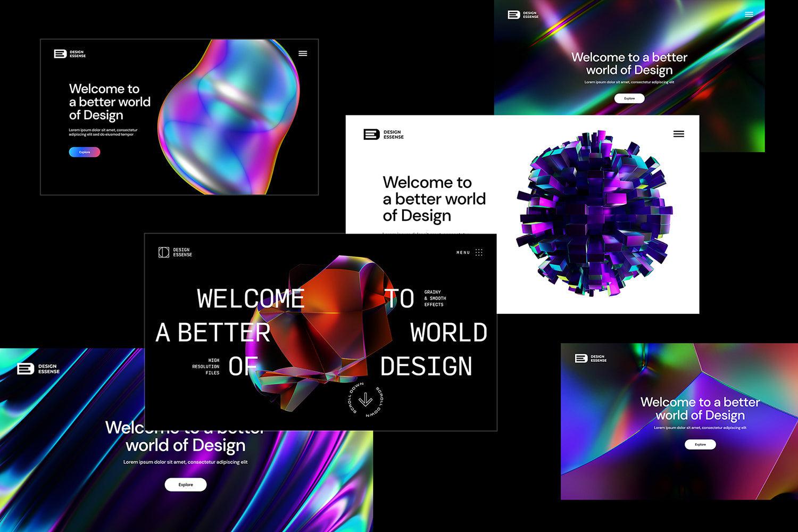Click the WELCOME TO headline in the center mockup
The width and height of the screenshot is (798, 532).
click(x=250, y=298)
